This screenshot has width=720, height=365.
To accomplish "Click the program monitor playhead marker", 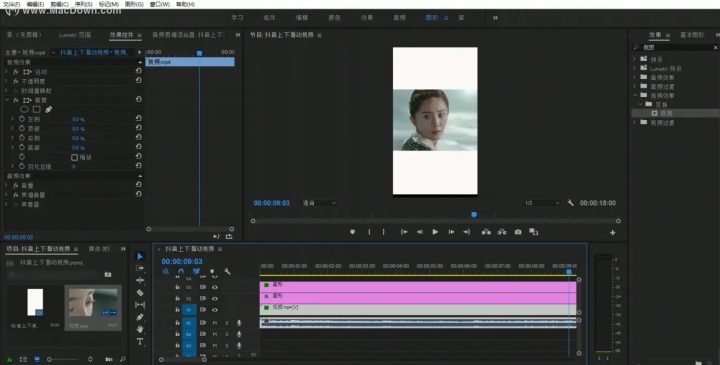I will pyautogui.click(x=474, y=214).
